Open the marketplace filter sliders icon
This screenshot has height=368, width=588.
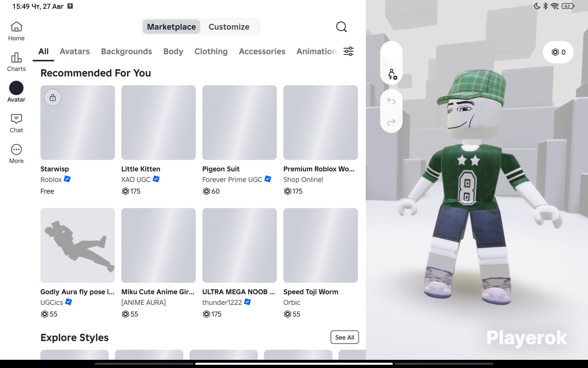(348, 51)
